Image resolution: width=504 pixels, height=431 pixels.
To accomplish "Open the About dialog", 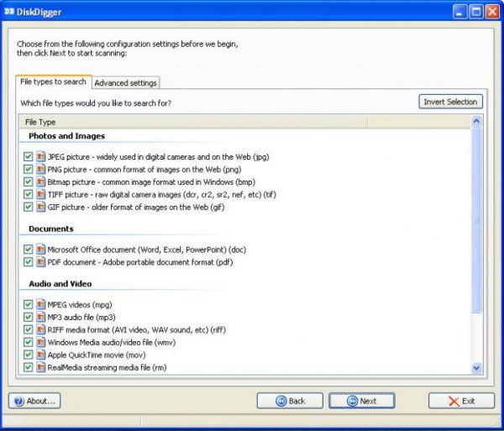I will pyautogui.click(x=34, y=401).
